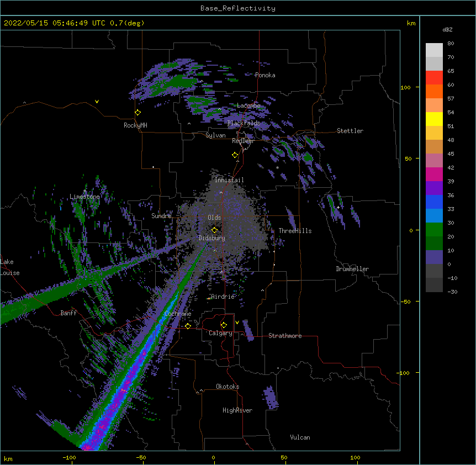This screenshot has height=465, width=476.
Task: Click the Strathmore label
Action: (x=285, y=336)
